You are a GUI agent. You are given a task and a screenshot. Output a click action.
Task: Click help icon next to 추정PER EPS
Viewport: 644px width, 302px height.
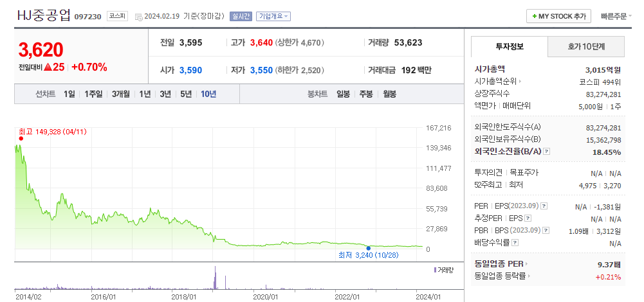[528, 218]
